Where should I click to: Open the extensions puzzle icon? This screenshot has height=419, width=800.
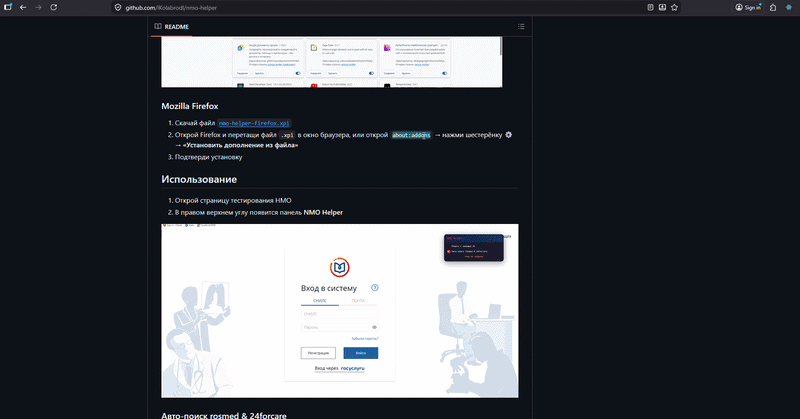tap(773, 8)
